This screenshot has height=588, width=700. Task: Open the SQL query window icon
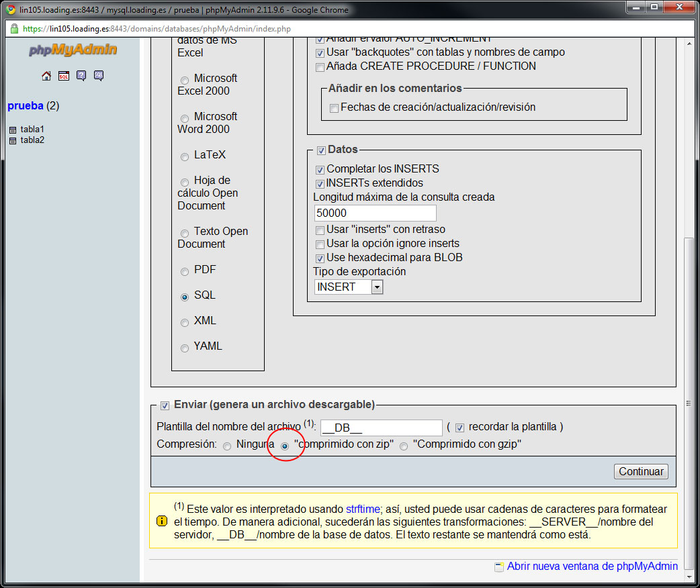tap(64, 76)
